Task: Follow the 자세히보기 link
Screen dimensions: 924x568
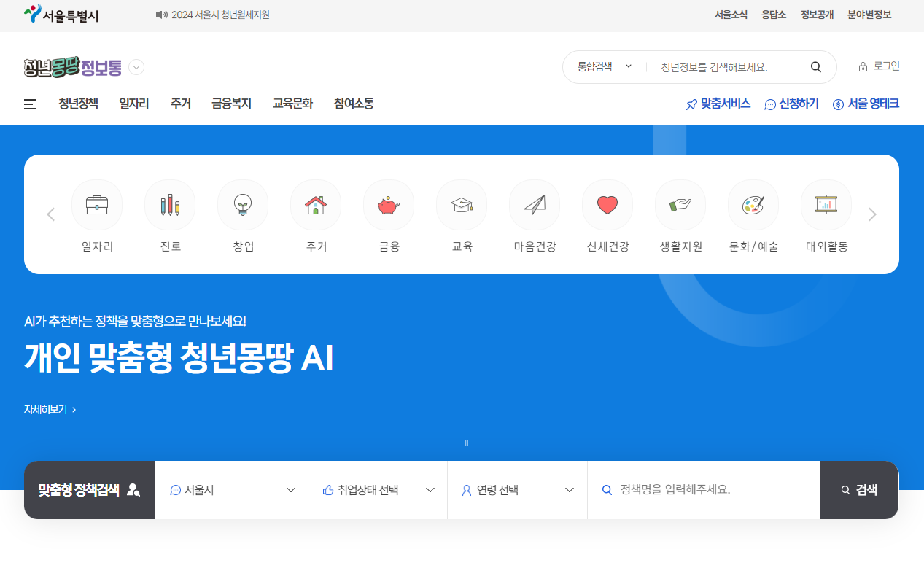Action: pos(50,410)
